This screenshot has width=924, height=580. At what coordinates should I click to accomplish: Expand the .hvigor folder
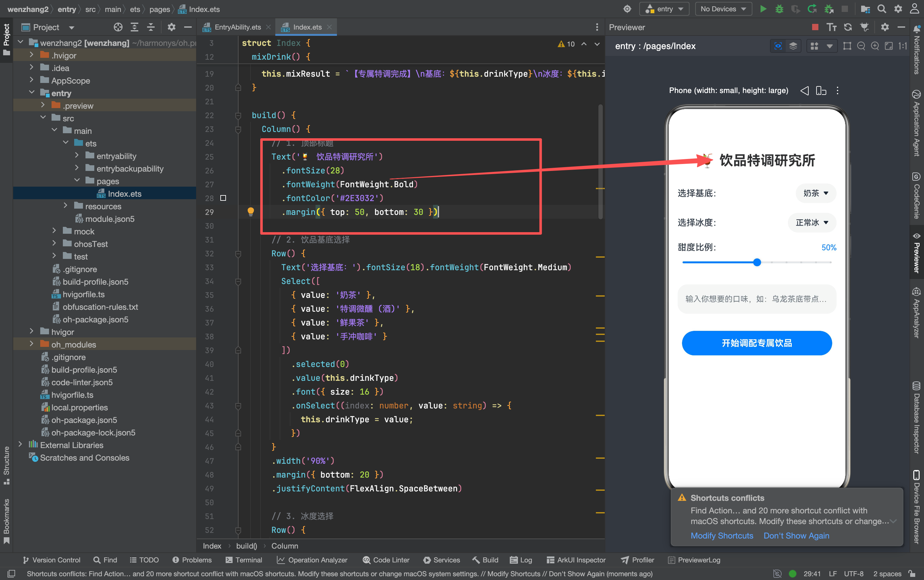31,55
